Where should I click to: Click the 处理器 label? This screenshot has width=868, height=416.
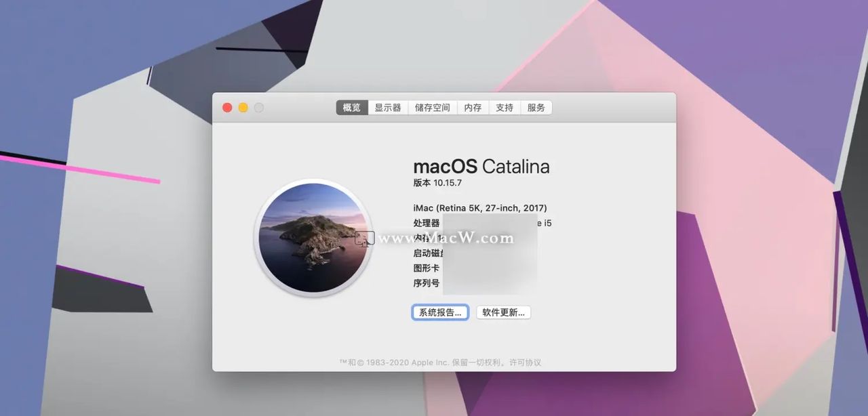[427, 223]
